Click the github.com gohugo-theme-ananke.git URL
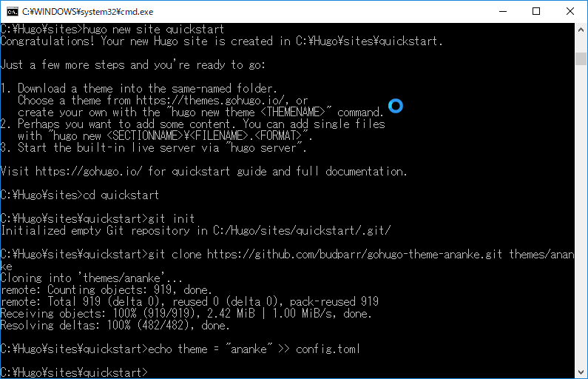Screen dimensions: 588x379 354,255
